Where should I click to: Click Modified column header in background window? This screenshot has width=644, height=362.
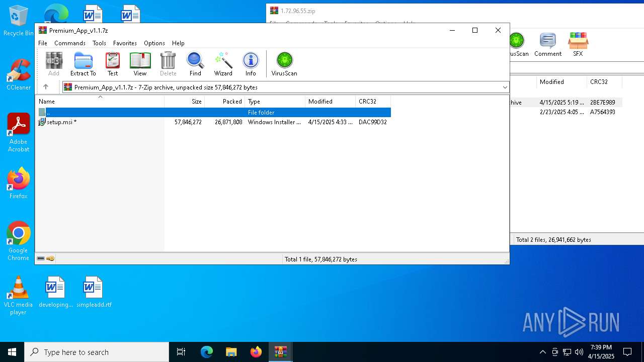(x=561, y=82)
